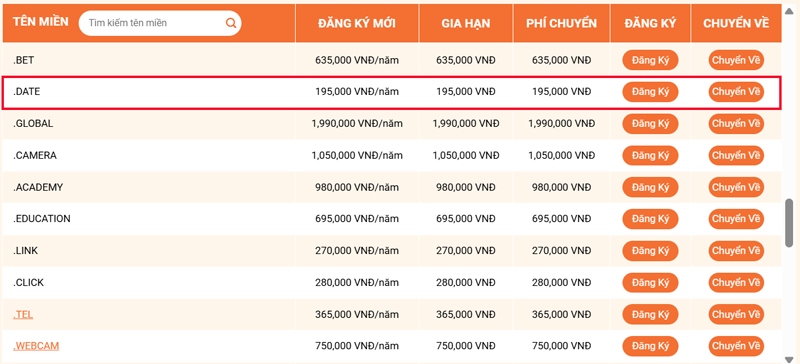This screenshot has width=800, height=364.
Task: Register the .GLOBAL domain
Action: click(650, 124)
